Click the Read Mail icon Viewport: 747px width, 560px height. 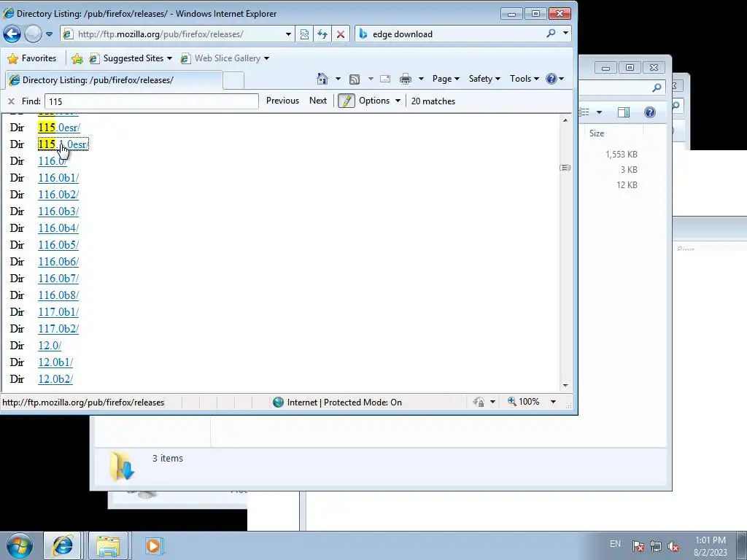click(385, 79)
